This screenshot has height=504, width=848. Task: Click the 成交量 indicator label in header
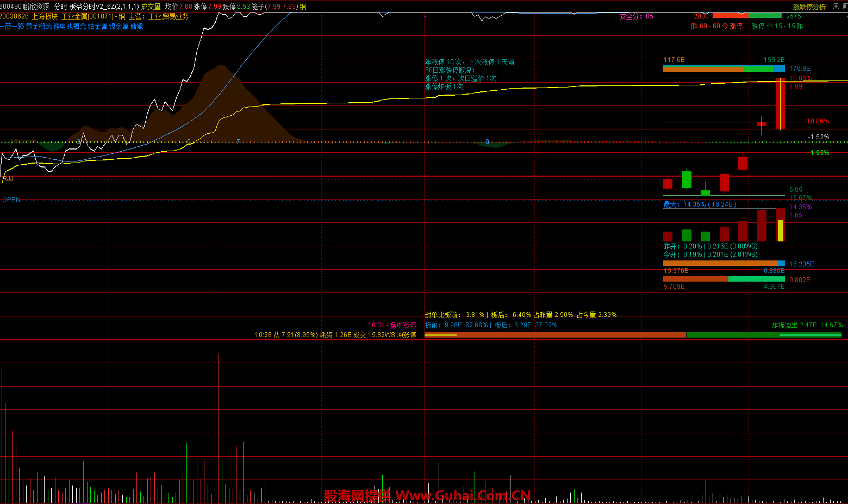click(x=151, y=7)
